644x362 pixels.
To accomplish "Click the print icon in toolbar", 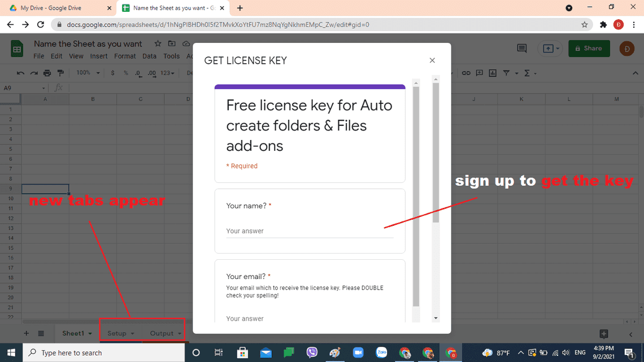I will [47, 73].
